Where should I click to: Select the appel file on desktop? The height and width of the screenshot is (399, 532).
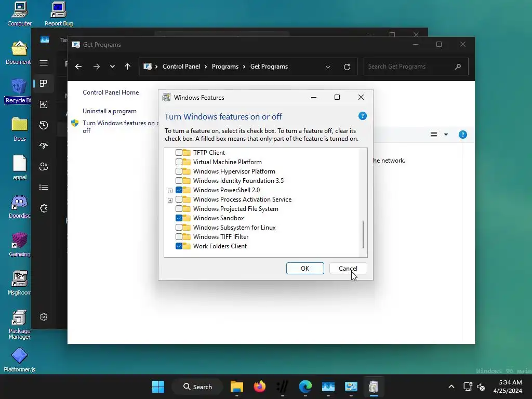[x=19, y=168]
